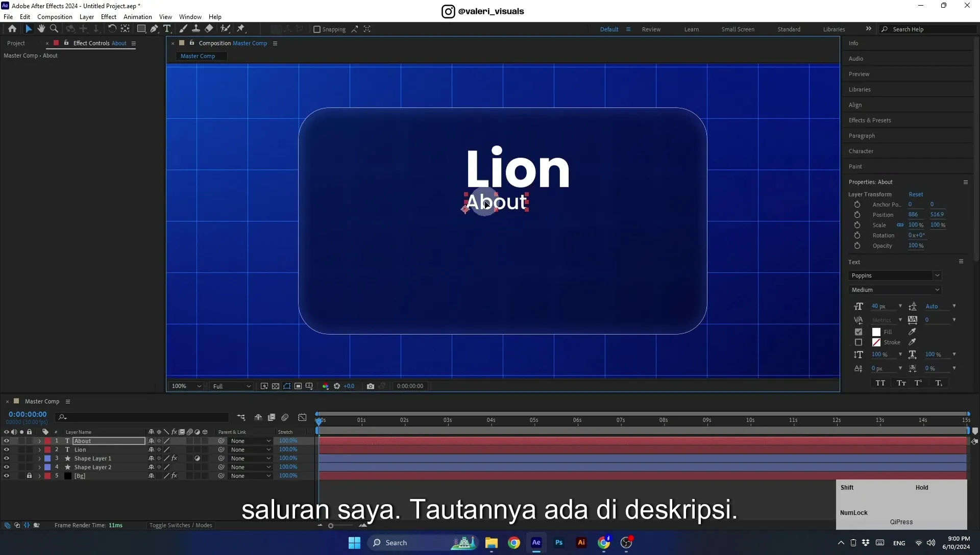Image resolution: width=980 pixels, height=555 pixels.
Task: Take a snapshot with camera icon
Action: coord(371,386)
